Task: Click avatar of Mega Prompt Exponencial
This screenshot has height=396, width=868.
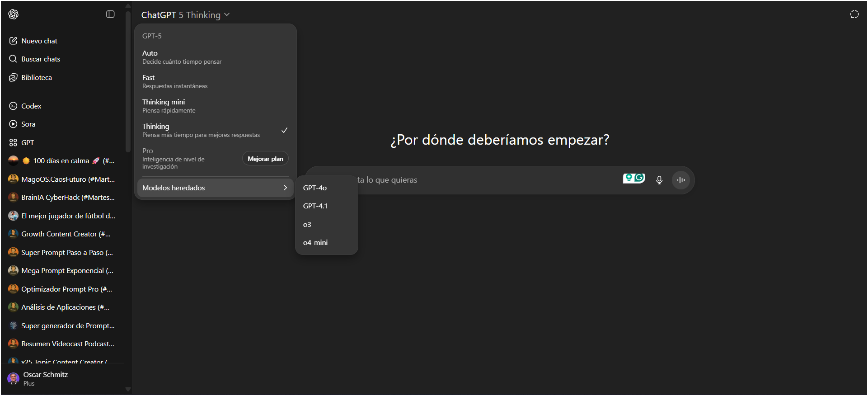Action: (13, 270)
